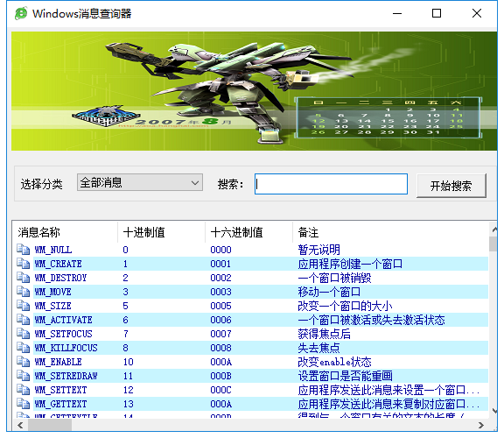Maximize the Windows消息查询器 window

pos(436,13)
